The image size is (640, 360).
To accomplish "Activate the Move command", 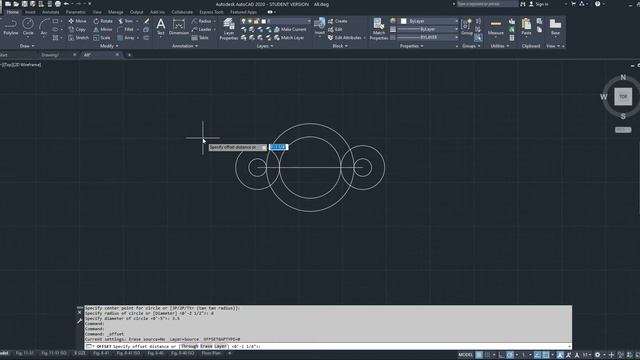I will point(78,21).
